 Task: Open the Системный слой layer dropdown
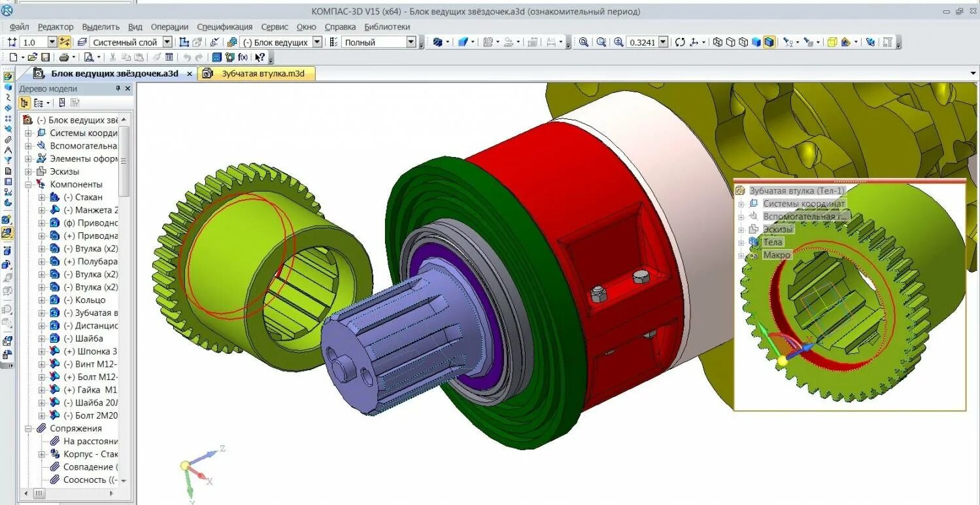(167, 42)
